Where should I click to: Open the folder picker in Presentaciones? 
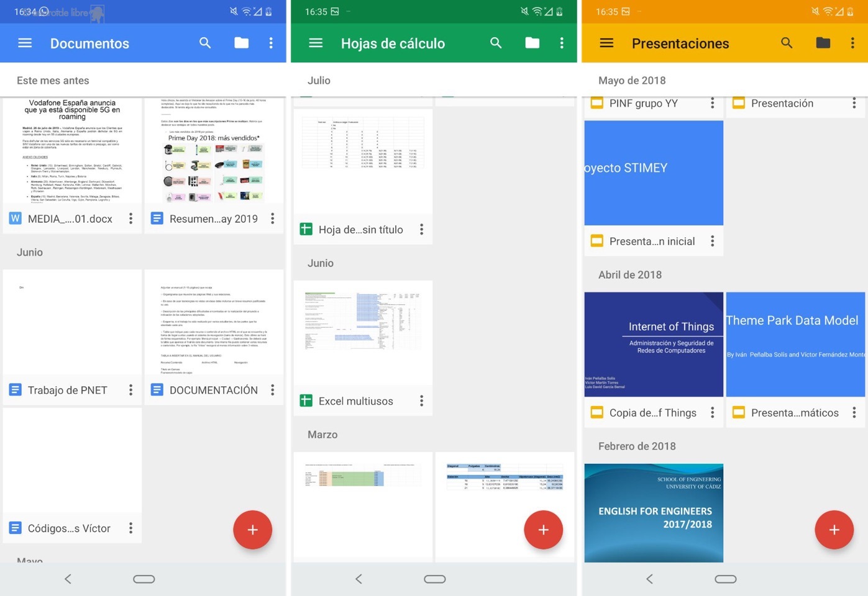tap(823, 43)
